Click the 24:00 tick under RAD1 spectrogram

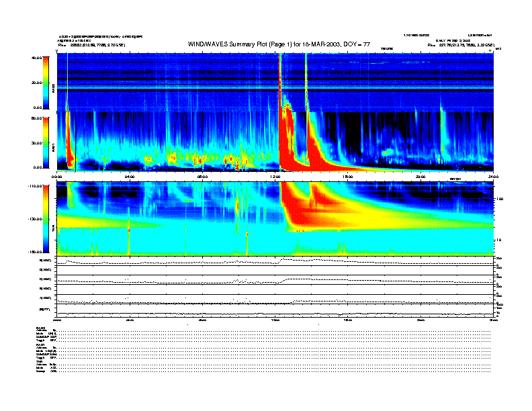point(493,177)
